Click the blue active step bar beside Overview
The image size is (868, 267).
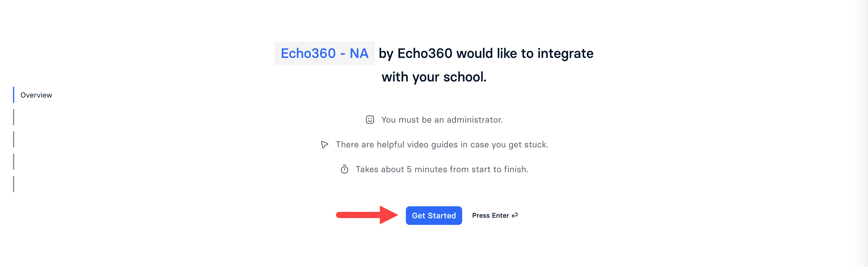pos(14,95)
